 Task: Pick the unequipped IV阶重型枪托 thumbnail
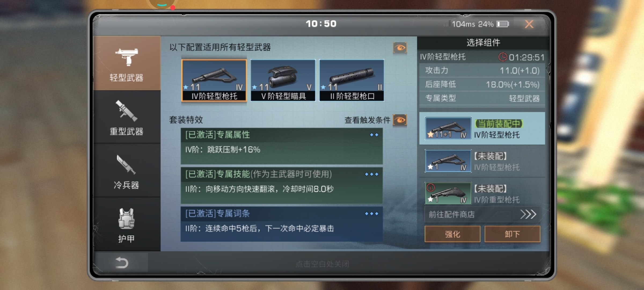448,193
